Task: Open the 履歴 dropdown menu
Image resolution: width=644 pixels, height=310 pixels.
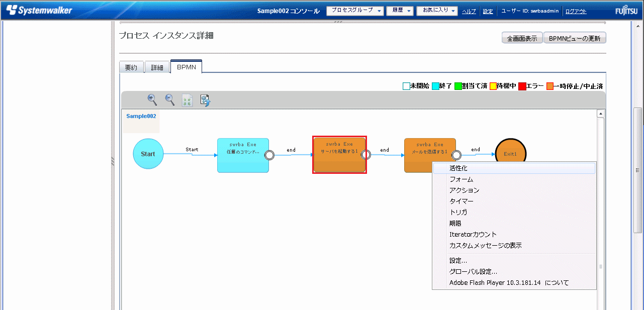Action: coord(400,11)
